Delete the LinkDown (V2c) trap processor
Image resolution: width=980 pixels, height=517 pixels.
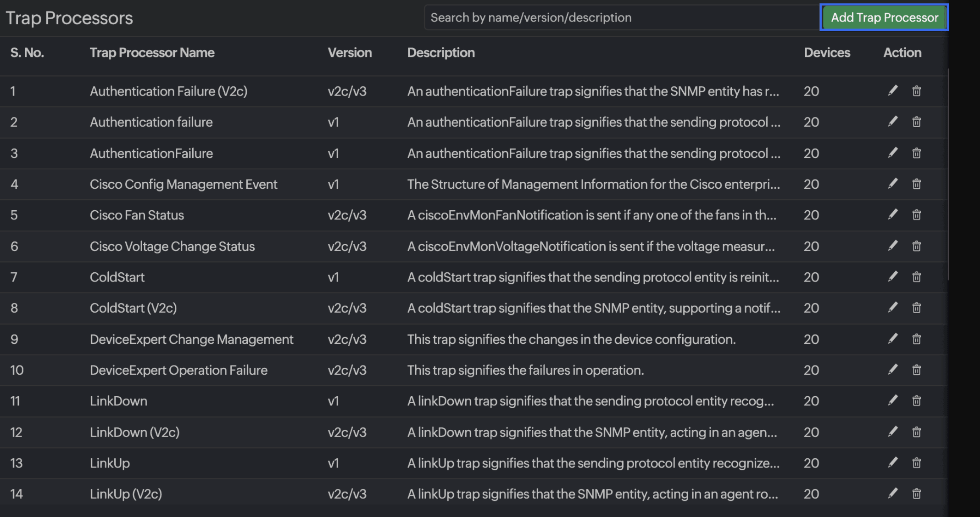pyautogui.click(x=916, y=432)
